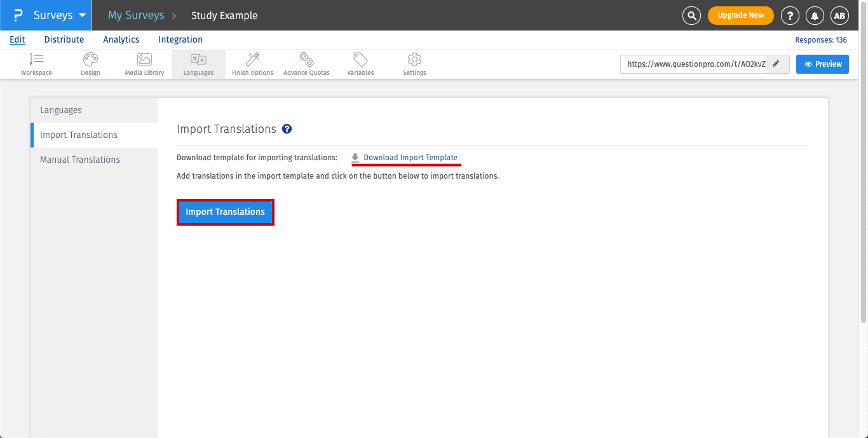Click the help question mark in header
Image resolution: width=868 pixels, height=438 pixels.
pos(790,15)
